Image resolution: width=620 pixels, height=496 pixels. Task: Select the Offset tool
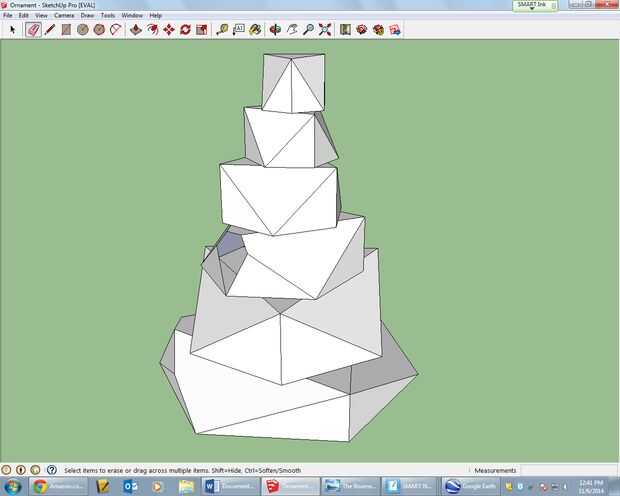pyautogui.click(x=152, y=30)
